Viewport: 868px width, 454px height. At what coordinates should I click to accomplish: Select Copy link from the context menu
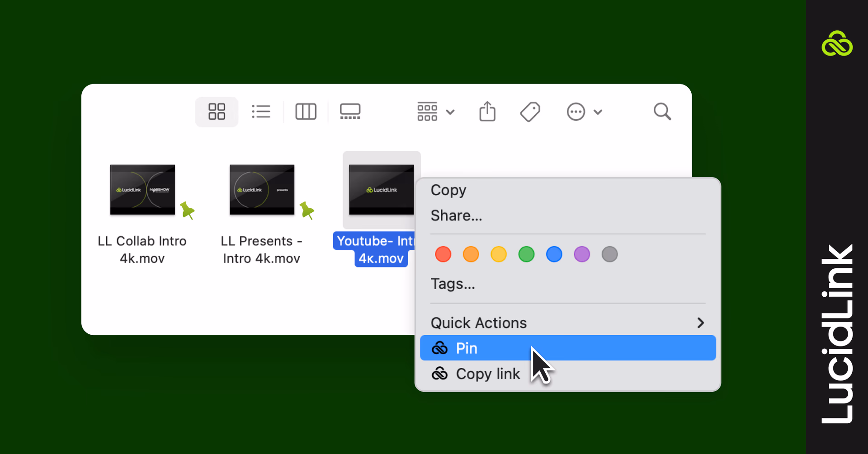[x=487, y=374]
